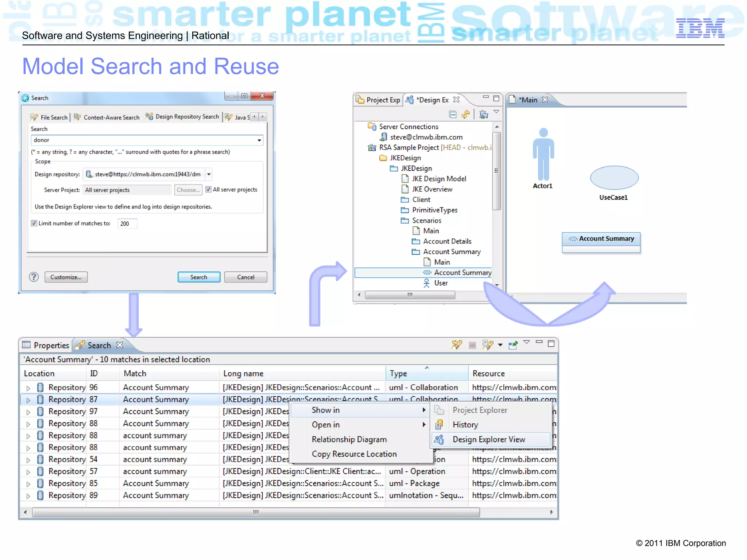This screenshot has width=747, height=560.
Task: Expand the Repository 96 row
Action: pos(28,388)
